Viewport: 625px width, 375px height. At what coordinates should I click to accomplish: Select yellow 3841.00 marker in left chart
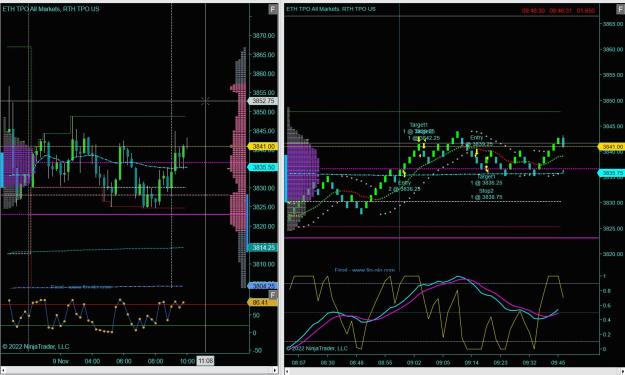tap(263, 147)
